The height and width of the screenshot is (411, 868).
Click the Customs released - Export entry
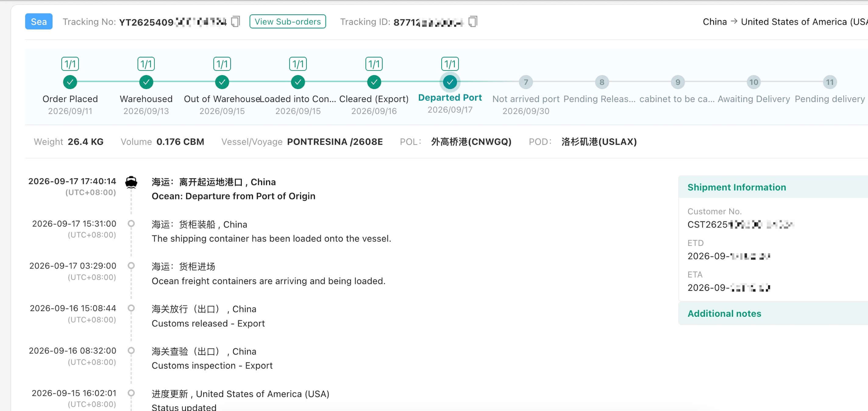(x=208, y=324)
